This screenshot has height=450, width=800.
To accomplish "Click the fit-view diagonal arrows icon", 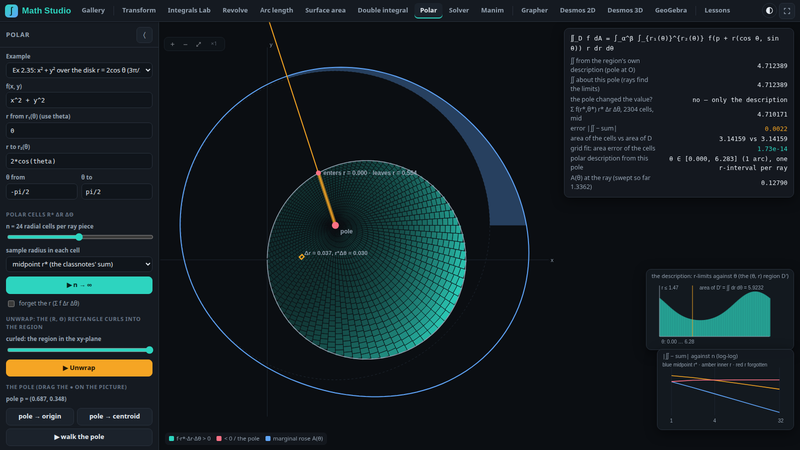I will click(199, 44).
